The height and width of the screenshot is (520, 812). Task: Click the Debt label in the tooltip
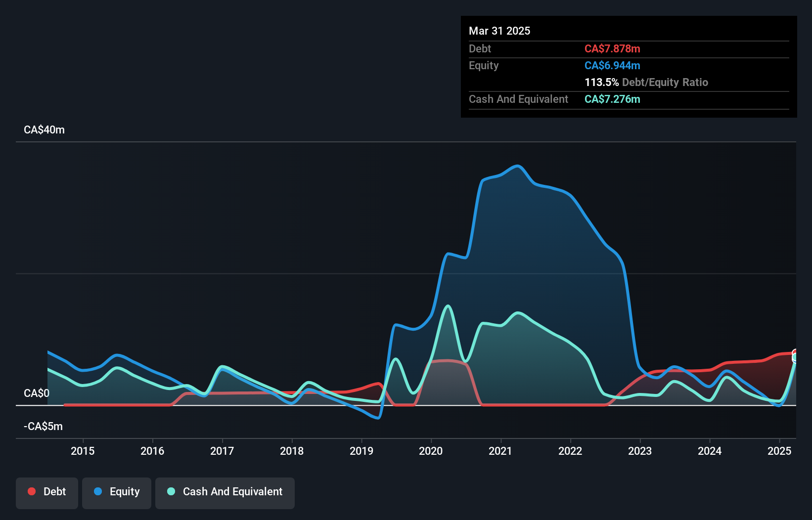tap(480, 48)
